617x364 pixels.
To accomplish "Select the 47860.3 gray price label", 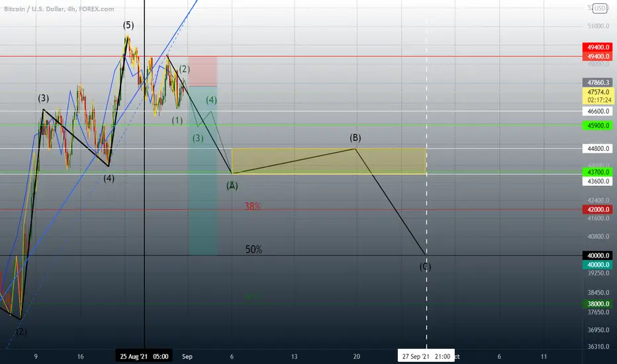I will (598, 83).
